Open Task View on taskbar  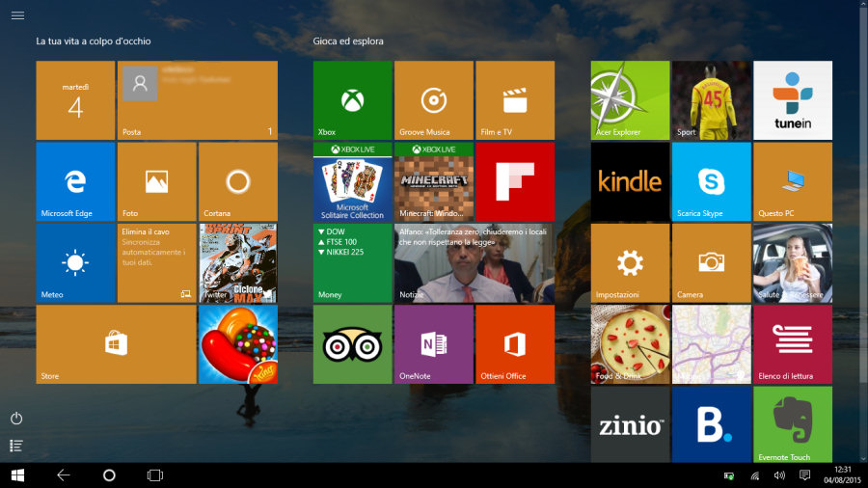click(x=155, y=475)
